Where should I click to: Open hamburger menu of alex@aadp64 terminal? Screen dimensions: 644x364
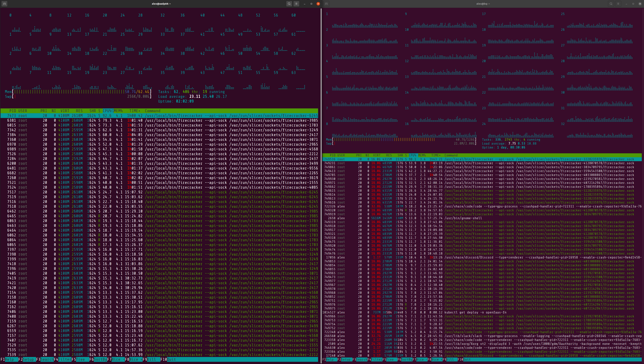(296, 4)
